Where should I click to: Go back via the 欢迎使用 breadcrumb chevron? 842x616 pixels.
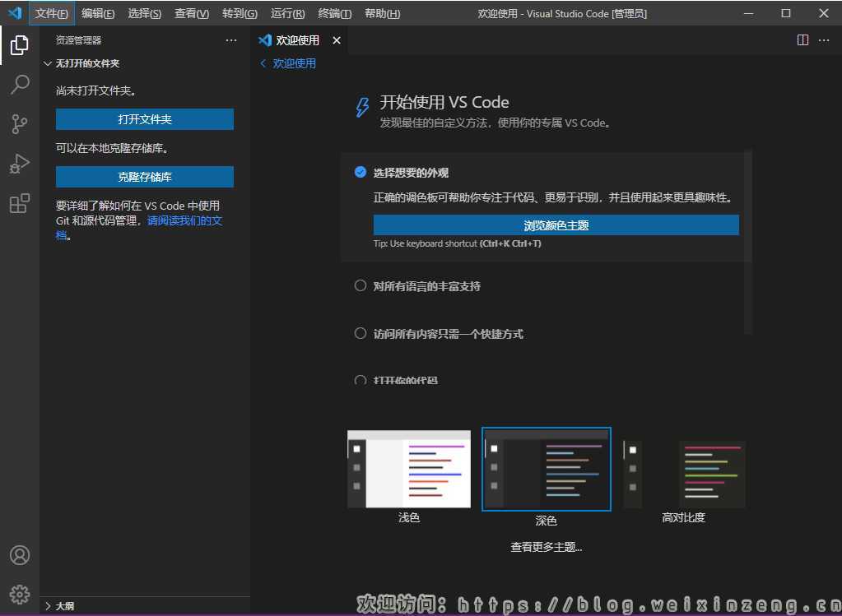(x=263, y=63)
